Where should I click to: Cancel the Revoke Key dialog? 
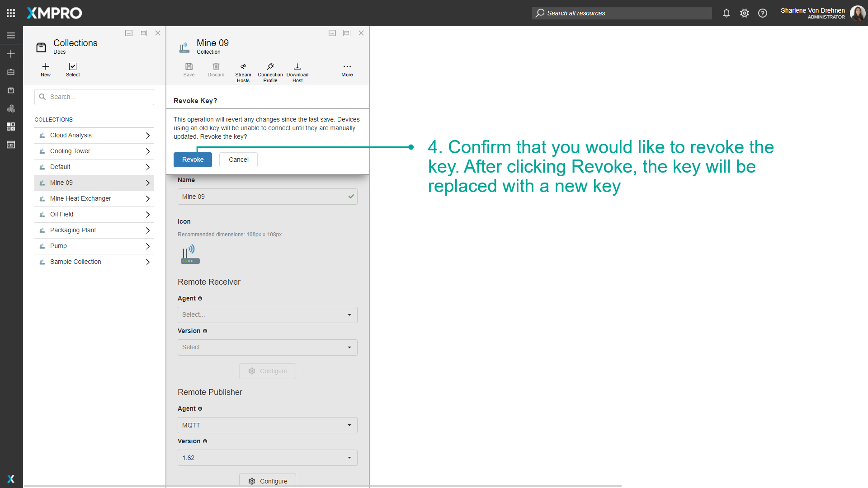[x=238, y=160]
